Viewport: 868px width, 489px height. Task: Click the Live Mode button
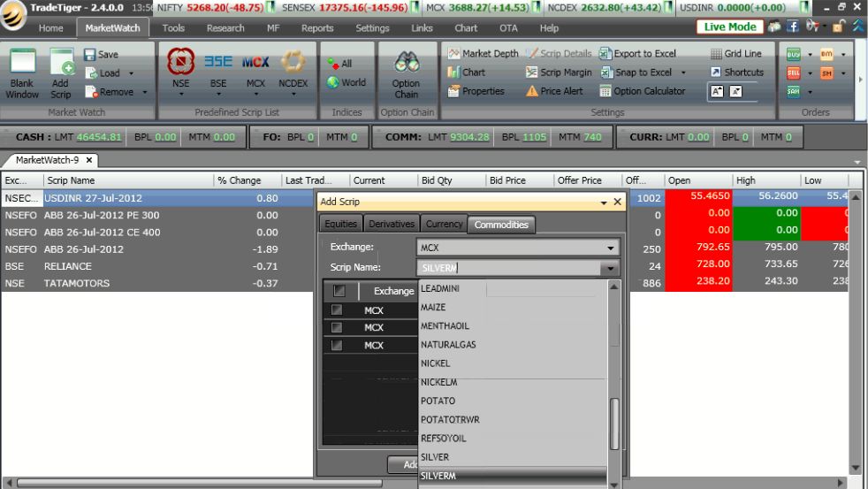click(x=730, y=27)
